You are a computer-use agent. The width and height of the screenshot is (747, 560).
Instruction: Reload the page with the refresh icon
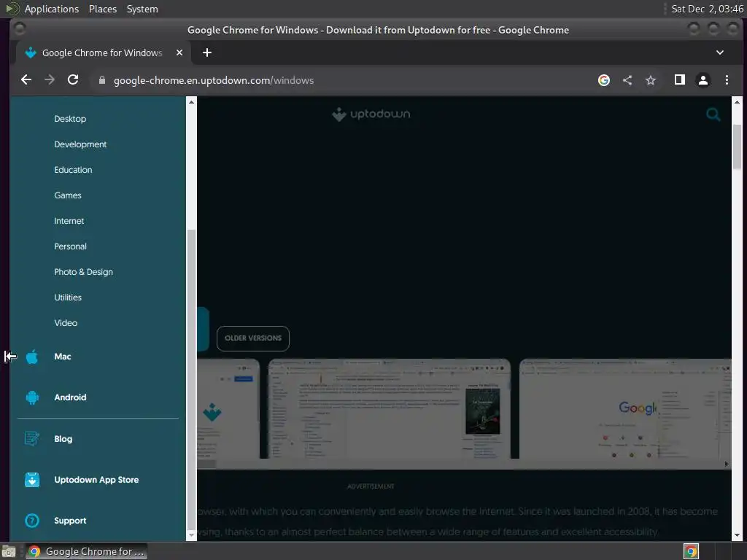73,80
